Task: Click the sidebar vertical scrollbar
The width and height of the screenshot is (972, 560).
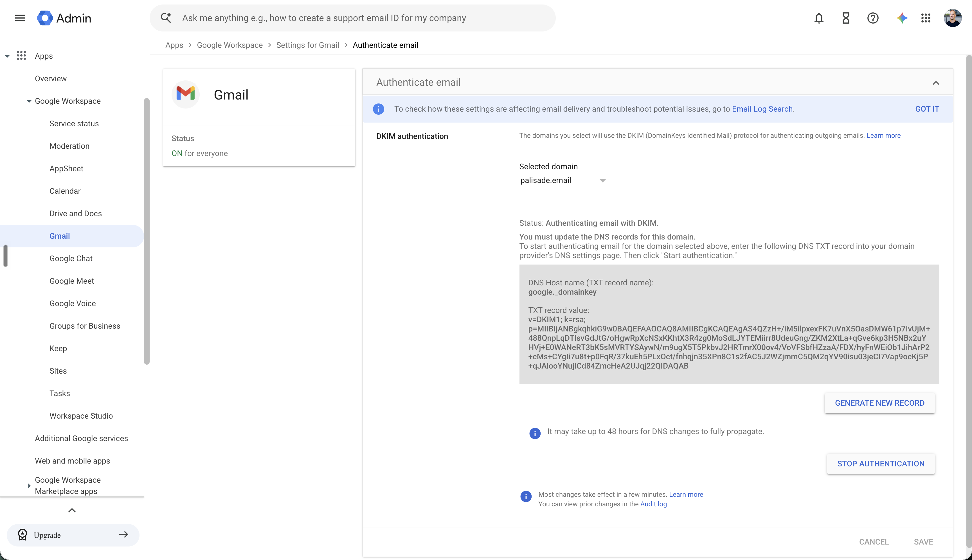Action: (x=147, y=231)
